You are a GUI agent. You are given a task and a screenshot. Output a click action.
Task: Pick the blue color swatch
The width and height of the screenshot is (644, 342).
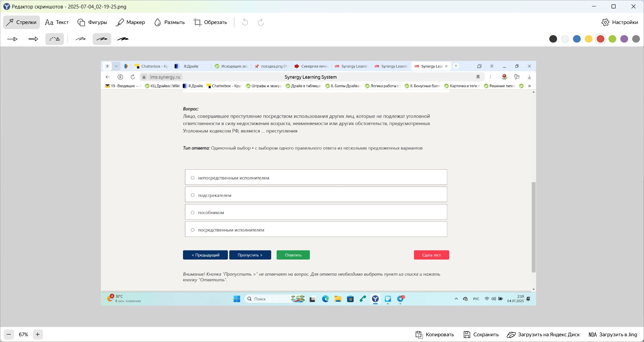click(577, 39)
